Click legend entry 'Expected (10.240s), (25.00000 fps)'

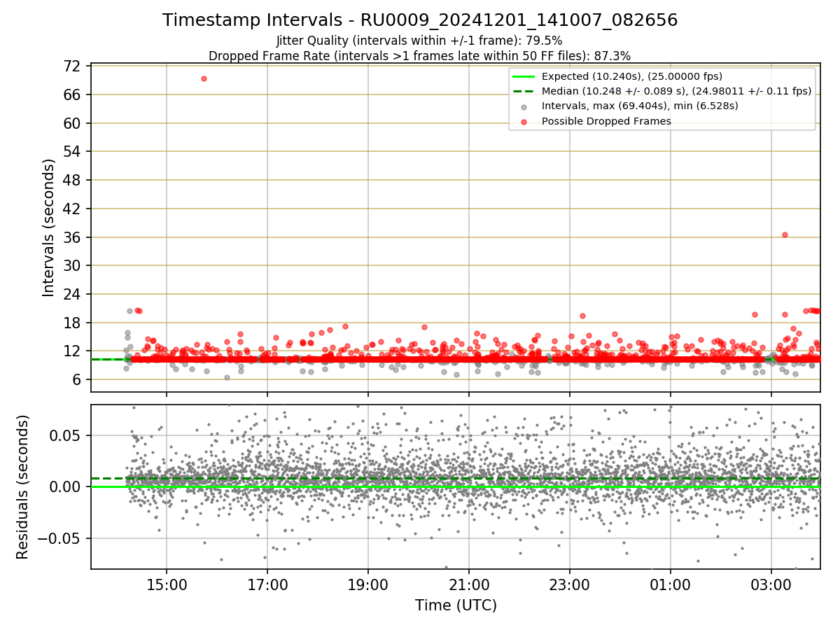tap(632, 76)
